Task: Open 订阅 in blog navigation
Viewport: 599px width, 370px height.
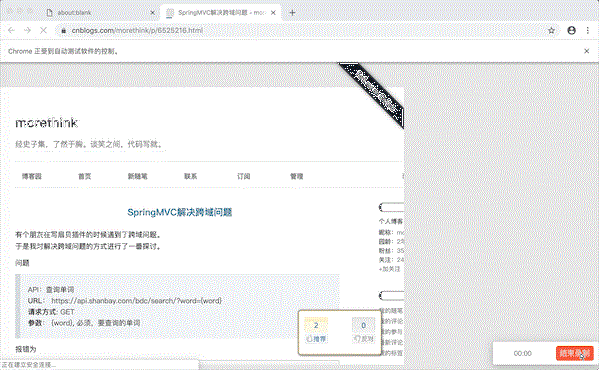Action: click(243, 176)
